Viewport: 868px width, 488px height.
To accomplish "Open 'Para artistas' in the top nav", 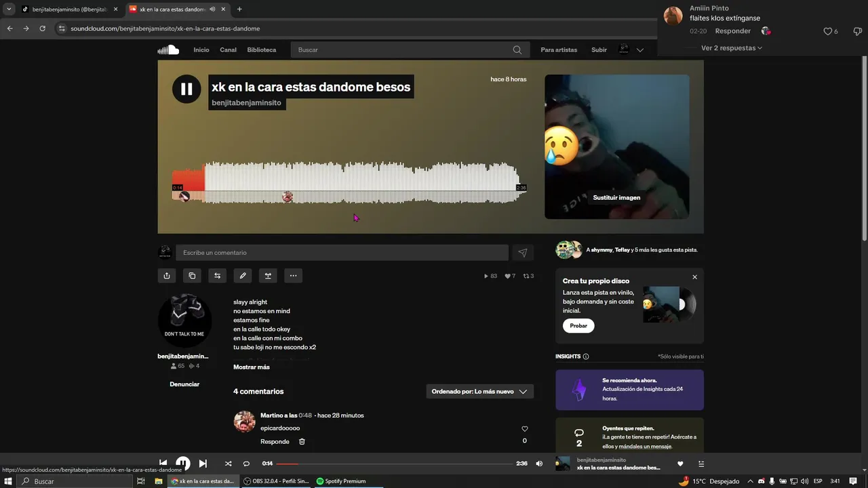I will click(x=559, y=49).
